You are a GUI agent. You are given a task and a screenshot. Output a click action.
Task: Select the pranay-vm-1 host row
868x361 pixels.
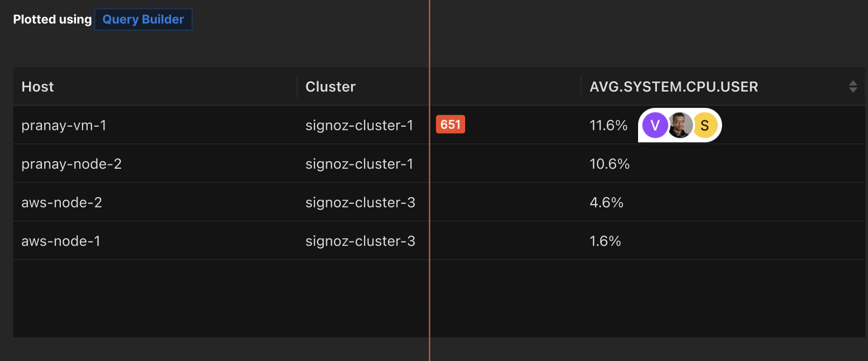click(64, 125)
